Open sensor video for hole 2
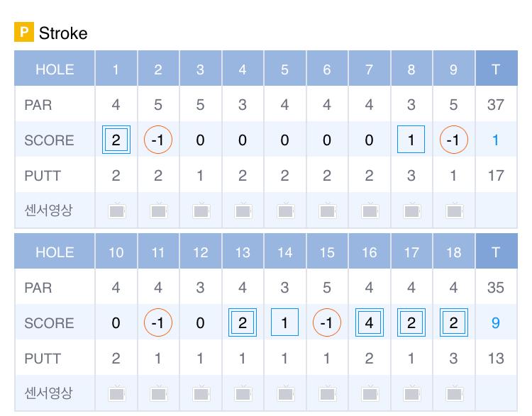The image size is (532, 416). pos(158,210)
